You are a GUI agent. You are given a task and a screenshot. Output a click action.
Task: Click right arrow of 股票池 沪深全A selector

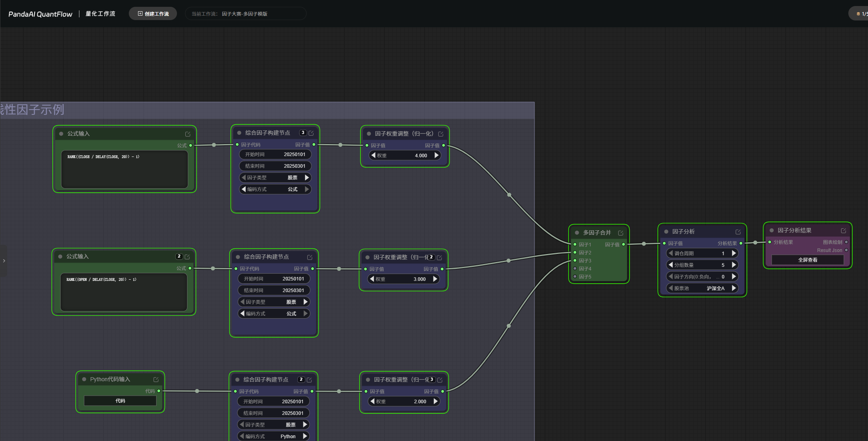[734, 288]
